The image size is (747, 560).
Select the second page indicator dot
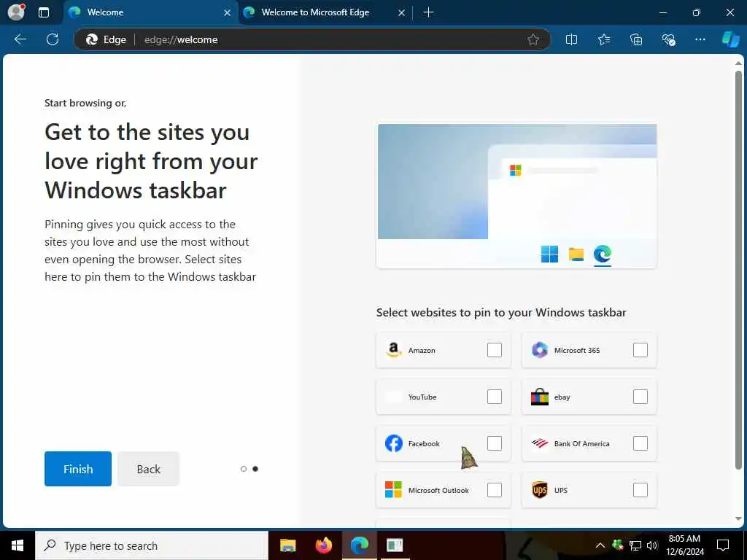255,469
